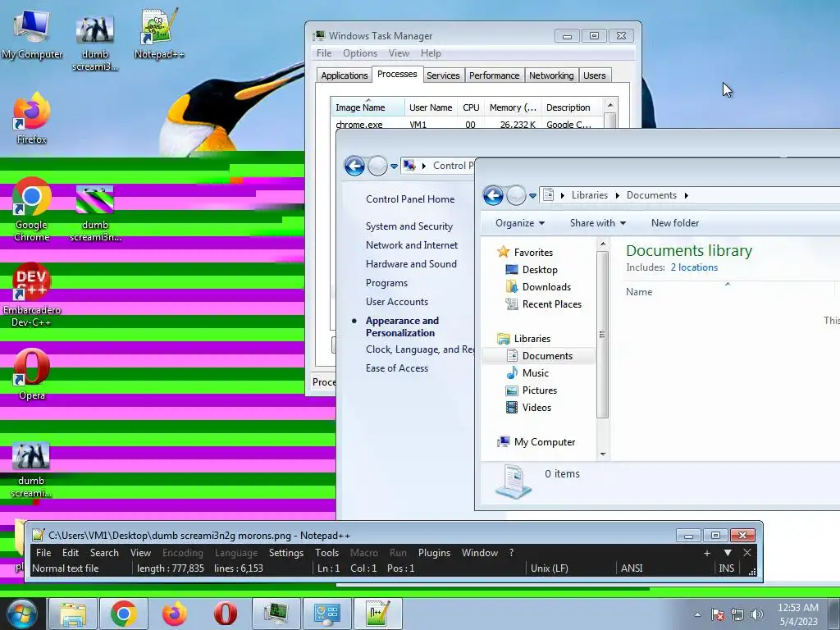Launch Google Chrome from the desktop icon
The image size is (840, 630).
tap(32, 209)
